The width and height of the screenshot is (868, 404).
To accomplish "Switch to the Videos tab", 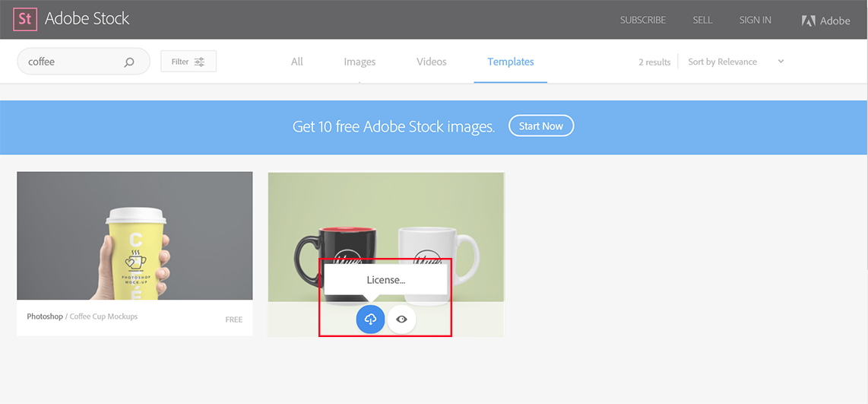I will [432, 62].
